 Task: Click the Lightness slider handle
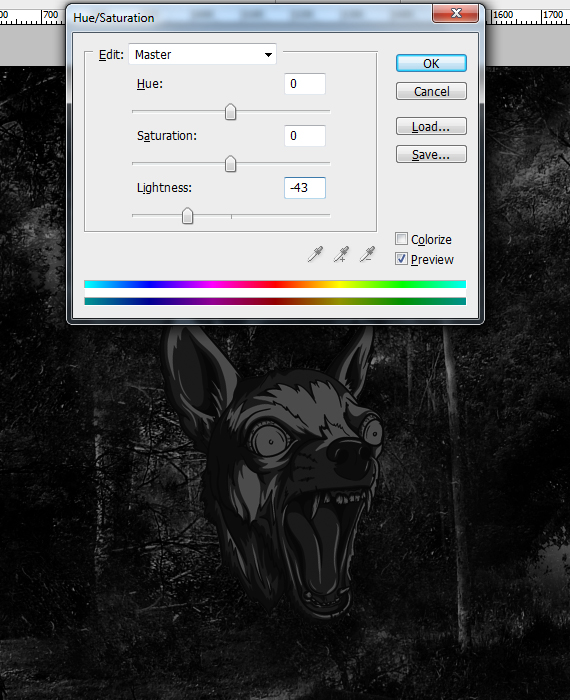click(187, 216)
